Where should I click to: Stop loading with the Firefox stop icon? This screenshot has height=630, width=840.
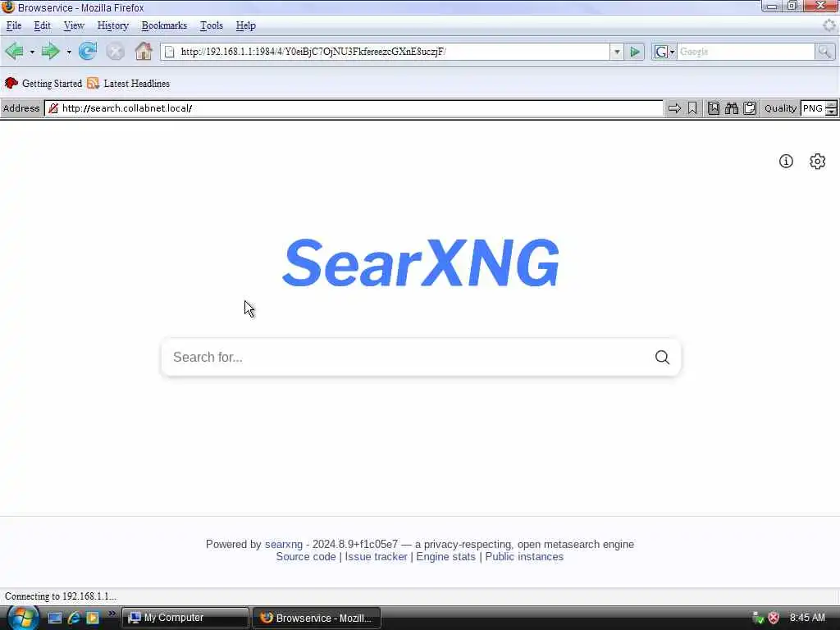coord(115,52)
